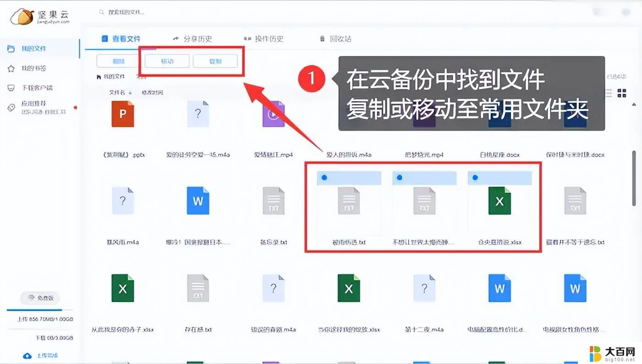Click the 免费版 plan badge

coord(40,298)
